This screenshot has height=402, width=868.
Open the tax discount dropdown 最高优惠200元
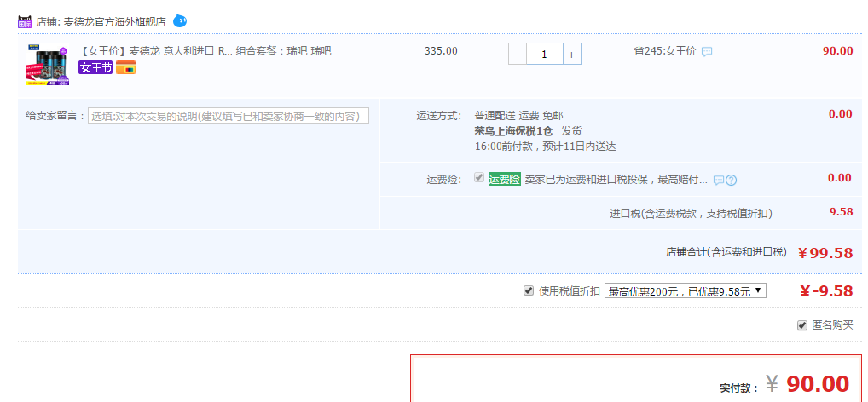686,291
